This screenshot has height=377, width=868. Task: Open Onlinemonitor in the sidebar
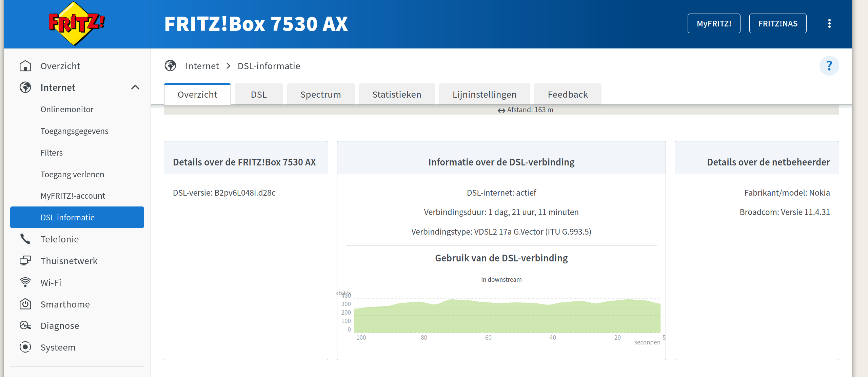point(67,109)
